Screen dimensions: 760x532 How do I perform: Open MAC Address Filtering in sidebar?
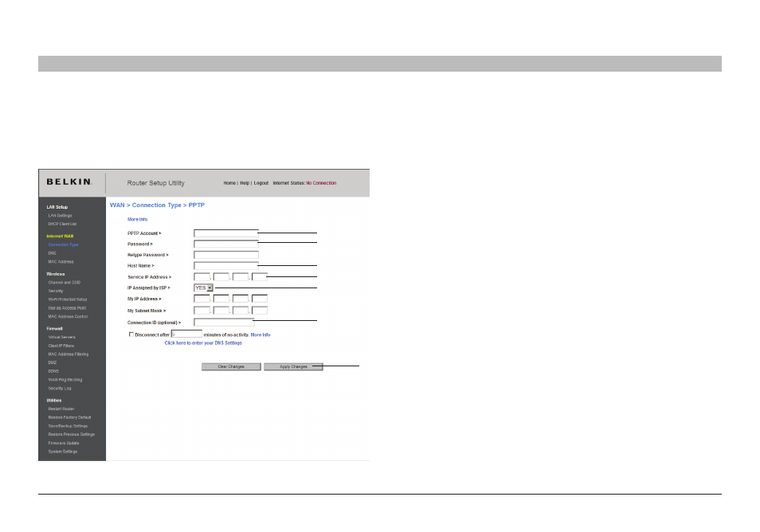pyautogui.click(x=69, y=354)
